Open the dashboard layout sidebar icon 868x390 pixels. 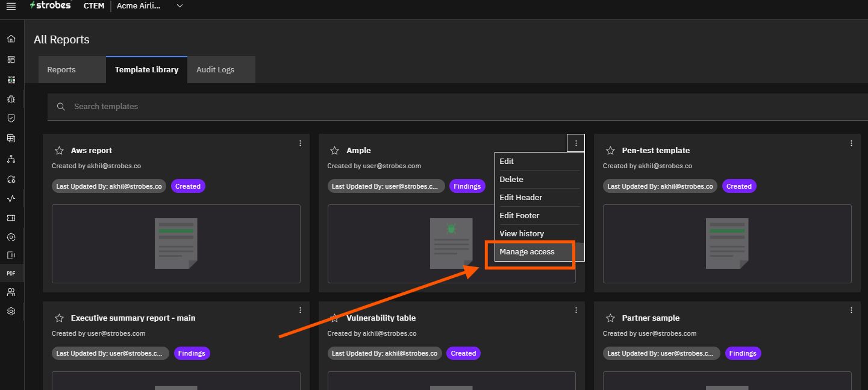[x=11, y=59]
